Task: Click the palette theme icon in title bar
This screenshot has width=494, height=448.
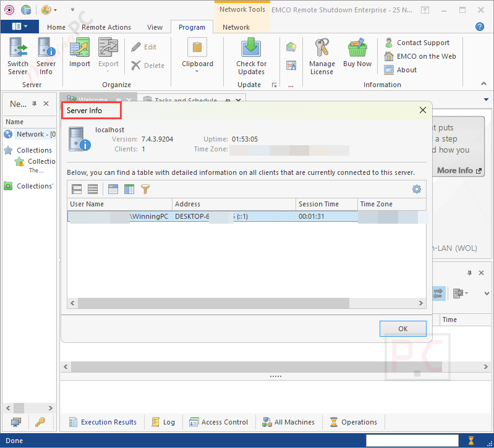Action: click(x=46, y=10)
